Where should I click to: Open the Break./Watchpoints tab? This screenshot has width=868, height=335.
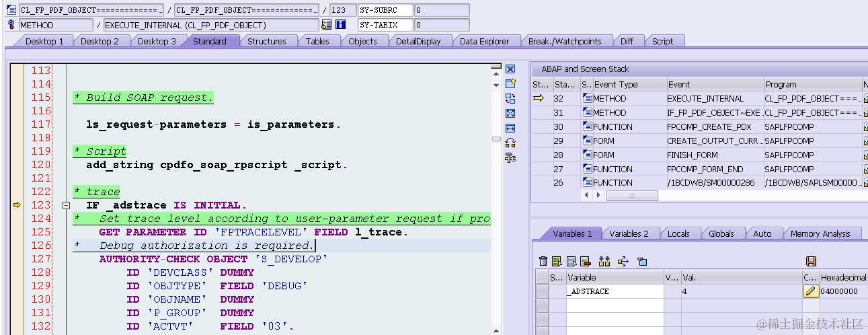click(565, 41)
